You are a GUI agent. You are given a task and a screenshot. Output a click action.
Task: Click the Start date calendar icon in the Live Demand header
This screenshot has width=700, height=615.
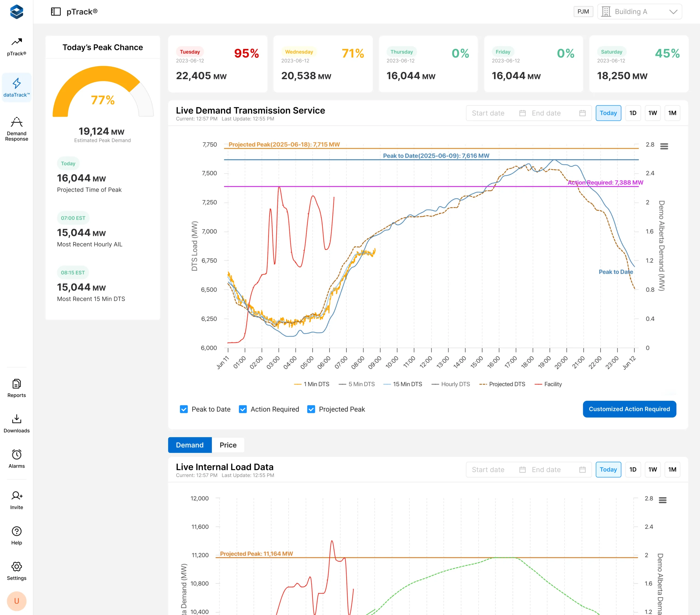click(522, 113)
